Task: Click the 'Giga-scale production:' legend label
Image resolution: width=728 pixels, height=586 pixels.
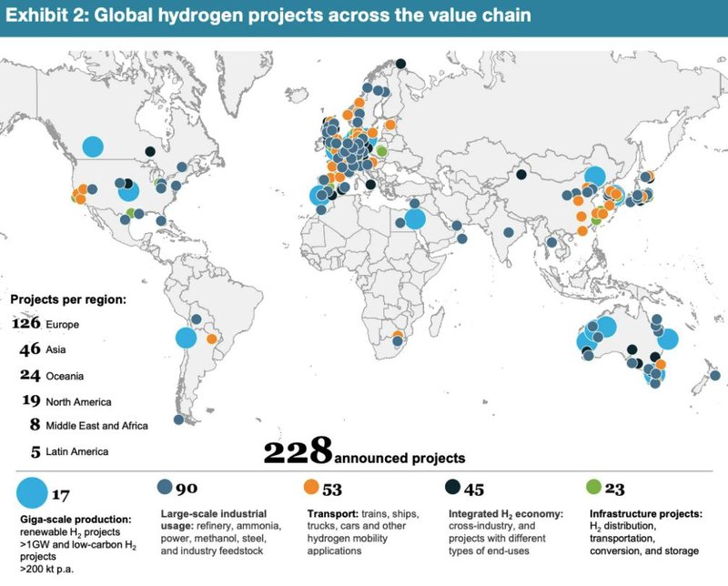Action: tap(76, 520)
